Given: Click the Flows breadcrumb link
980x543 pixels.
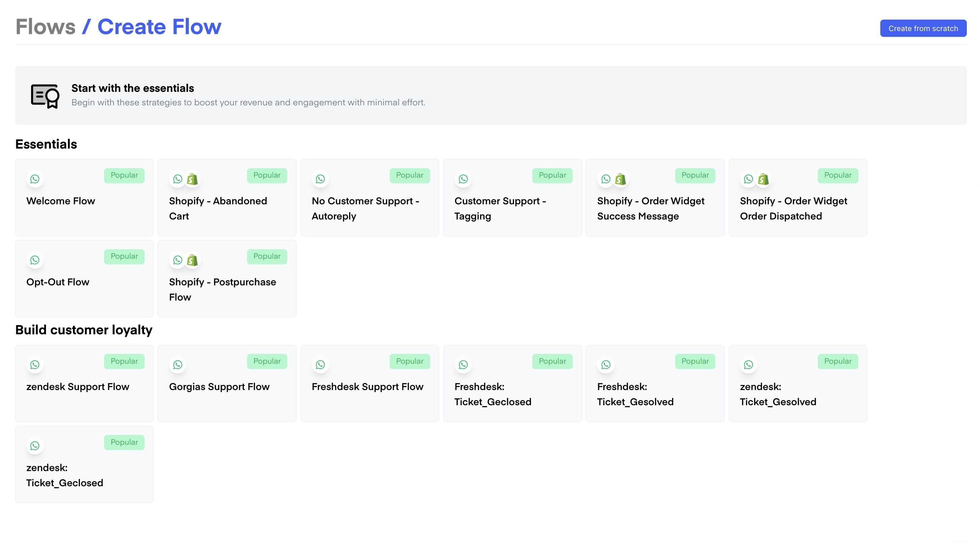Looking at the screenshot, I should tap(46, 27).
